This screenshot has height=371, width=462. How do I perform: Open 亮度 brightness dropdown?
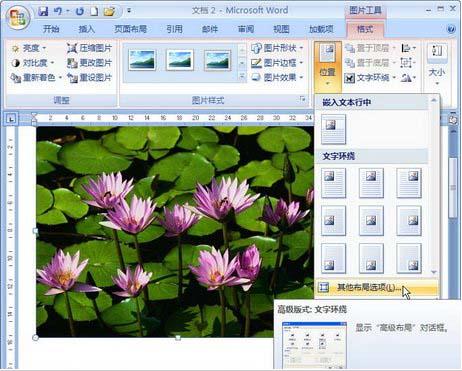click(29, 48)
